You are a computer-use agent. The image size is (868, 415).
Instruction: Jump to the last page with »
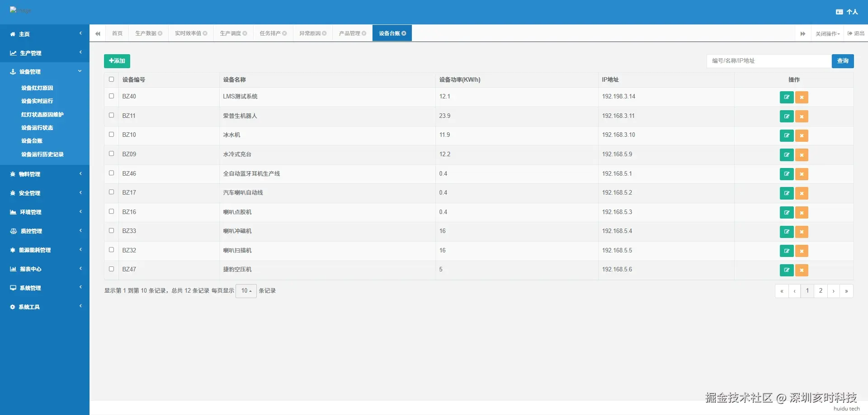pyautogui.click(x=846, y=291)
